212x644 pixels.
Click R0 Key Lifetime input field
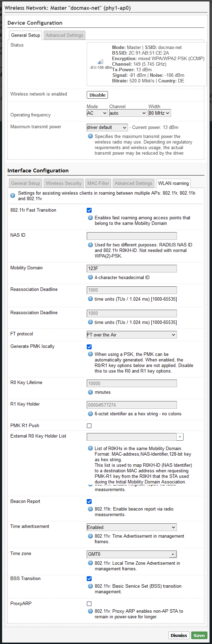coord(132,383)
